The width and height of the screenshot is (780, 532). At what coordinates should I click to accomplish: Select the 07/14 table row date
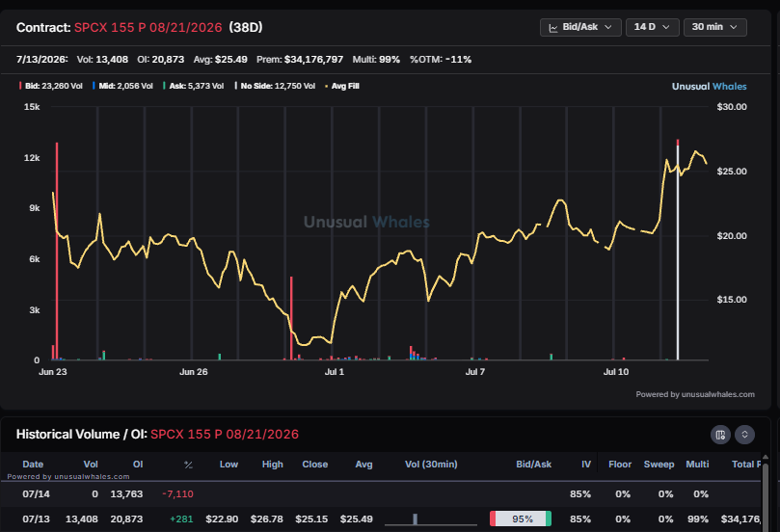click(36, 494)
